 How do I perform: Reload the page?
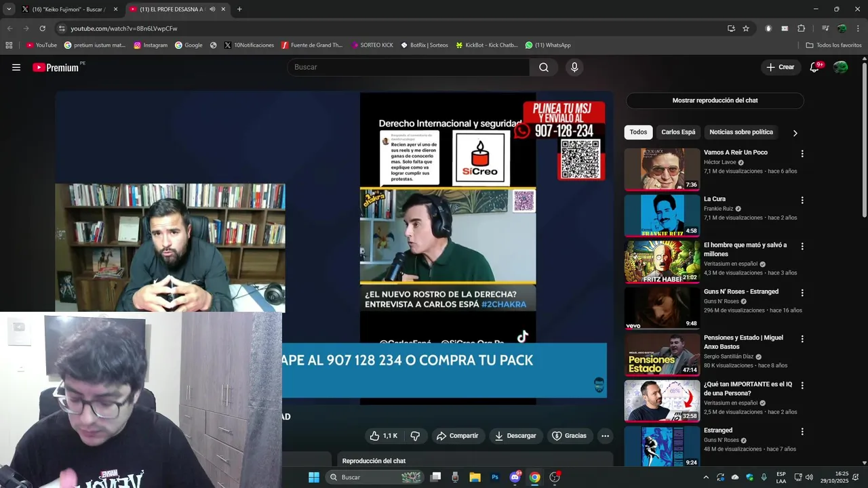click(42, 28)
